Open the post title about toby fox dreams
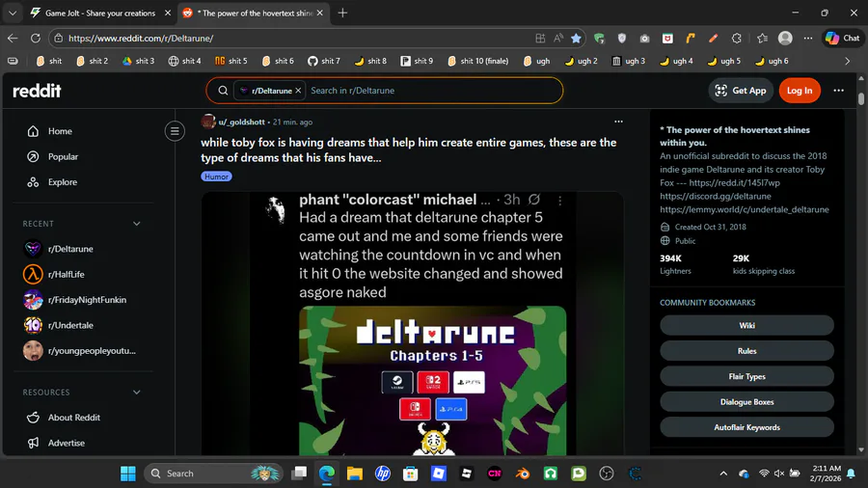868x488 pixels. 409,149
